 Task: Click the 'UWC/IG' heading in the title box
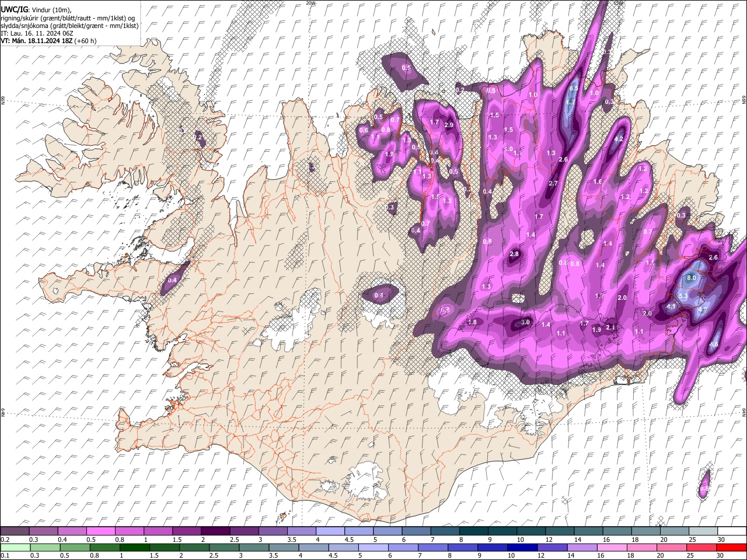tap(14, 9)
